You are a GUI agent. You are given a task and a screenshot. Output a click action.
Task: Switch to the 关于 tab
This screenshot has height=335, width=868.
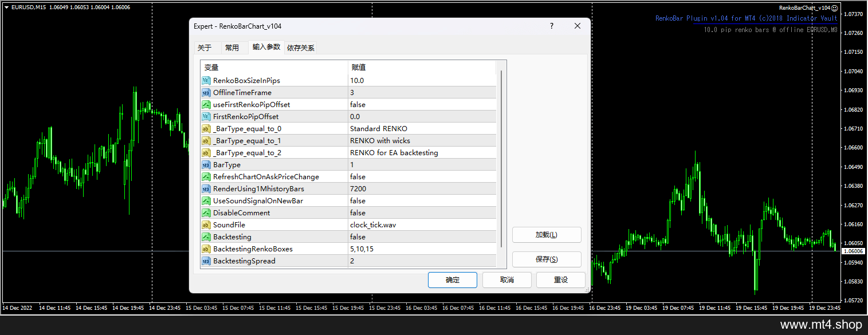[205, 48]
